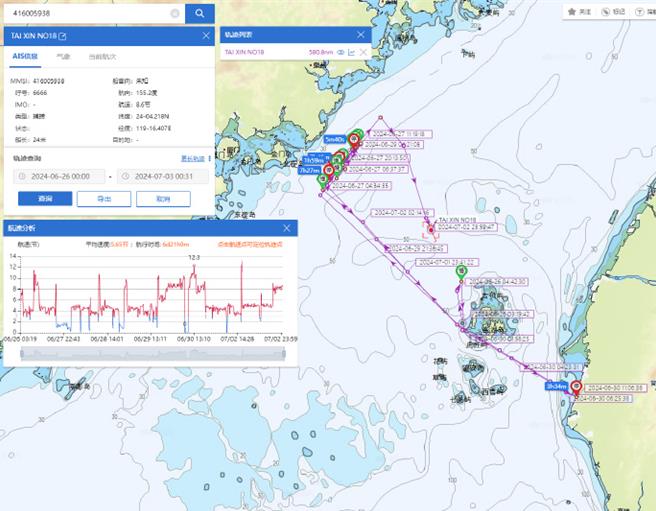Click the 更长轨迹 longer track link
Screen dimensions: 656x511
tap(192, 158)
